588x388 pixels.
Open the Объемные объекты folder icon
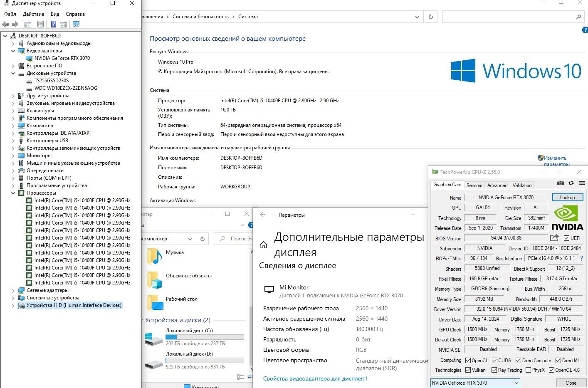(x=154, y=280)
